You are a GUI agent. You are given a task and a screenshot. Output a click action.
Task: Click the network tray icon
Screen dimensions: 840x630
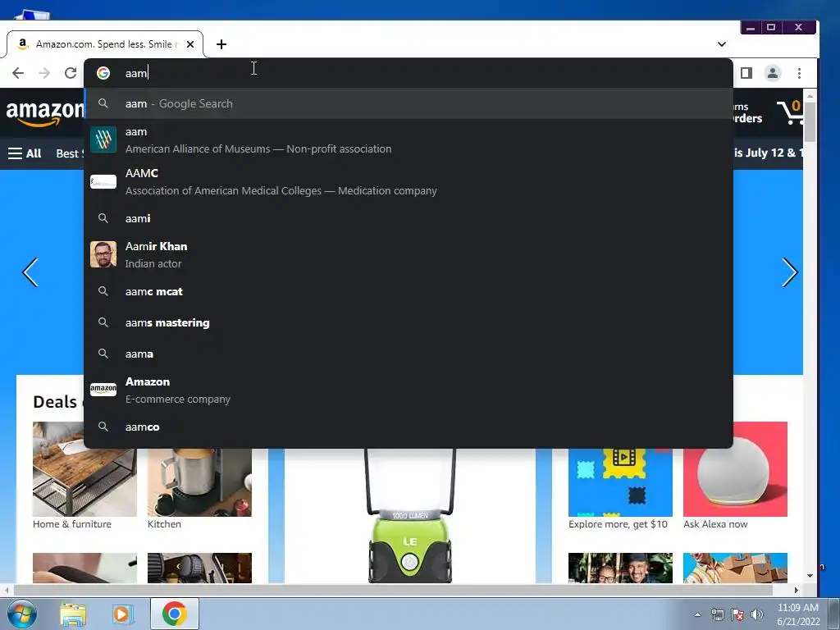[x=717, y=614]
